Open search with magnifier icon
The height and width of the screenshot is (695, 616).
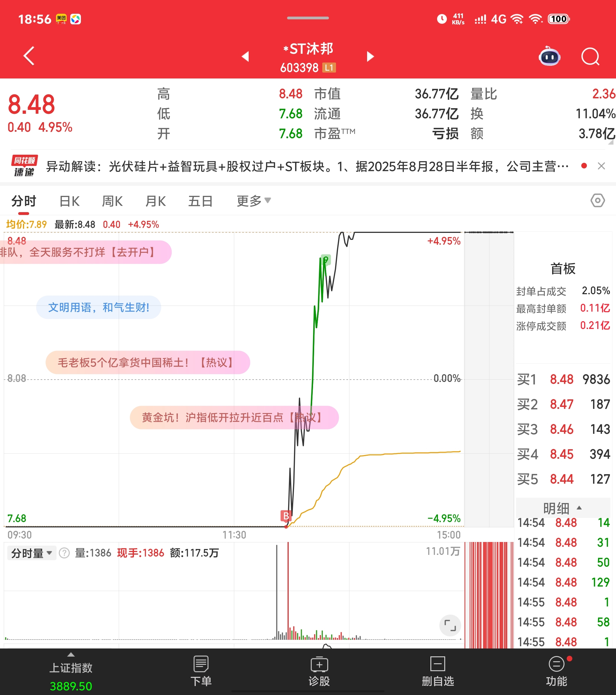590,56
